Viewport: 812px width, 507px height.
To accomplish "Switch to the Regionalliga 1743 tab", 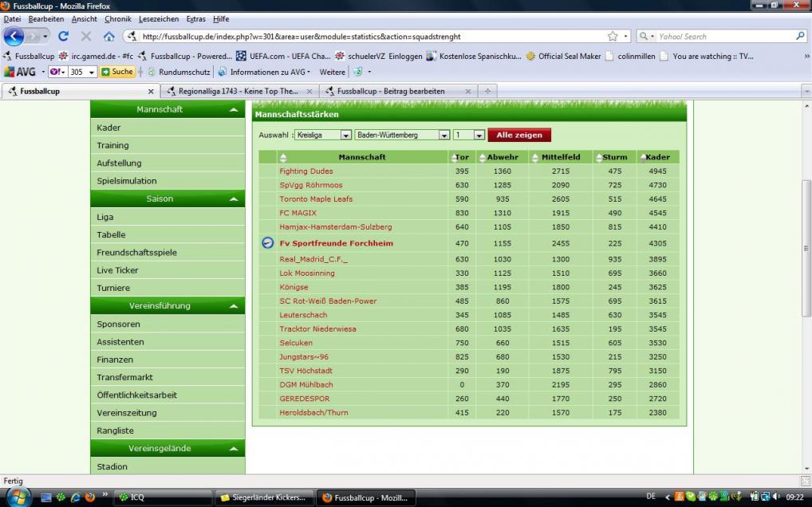I will point(238,91).
